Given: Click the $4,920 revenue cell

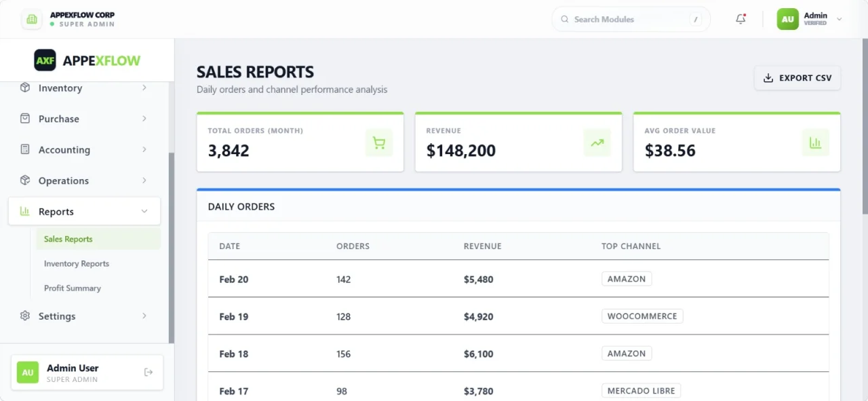Looking at the screenshot, I should [479, 316].
